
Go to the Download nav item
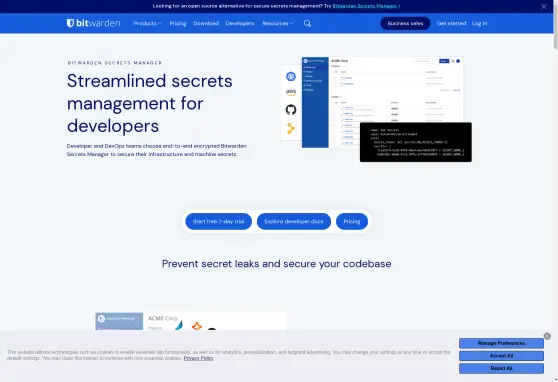(206, 23)
